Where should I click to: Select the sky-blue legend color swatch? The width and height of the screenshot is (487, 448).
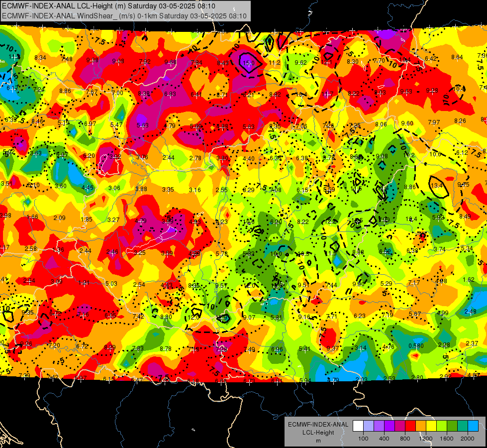click(x=473, y=426)
